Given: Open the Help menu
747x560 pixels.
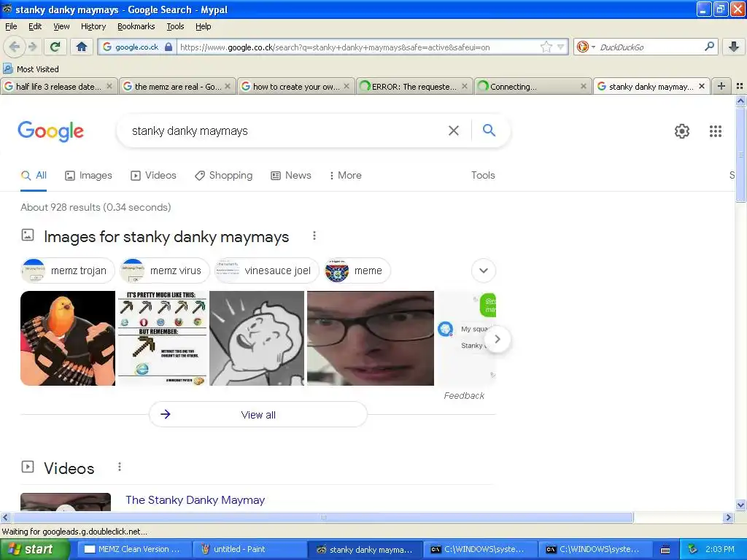Looking at the screenshot, I should pyautogui.click(x=203, y=26).
